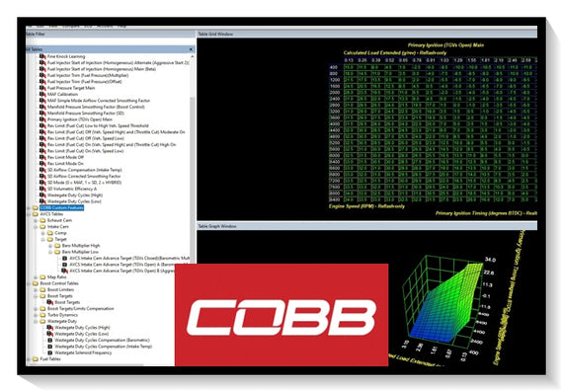Select the COBB Custom Features folder
This screenshot has height=392, width=563.
[x=62, y=207]
